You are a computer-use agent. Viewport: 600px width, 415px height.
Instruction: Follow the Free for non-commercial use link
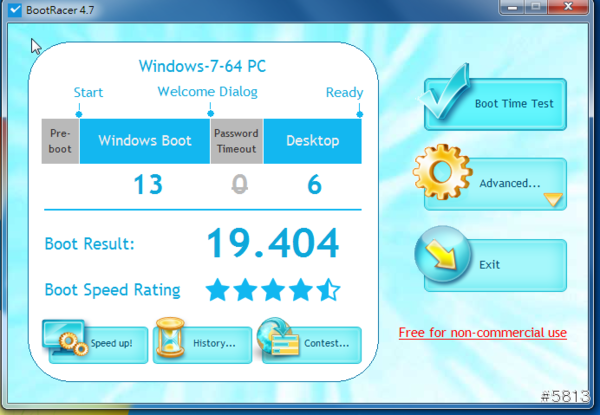pos(483,332)
